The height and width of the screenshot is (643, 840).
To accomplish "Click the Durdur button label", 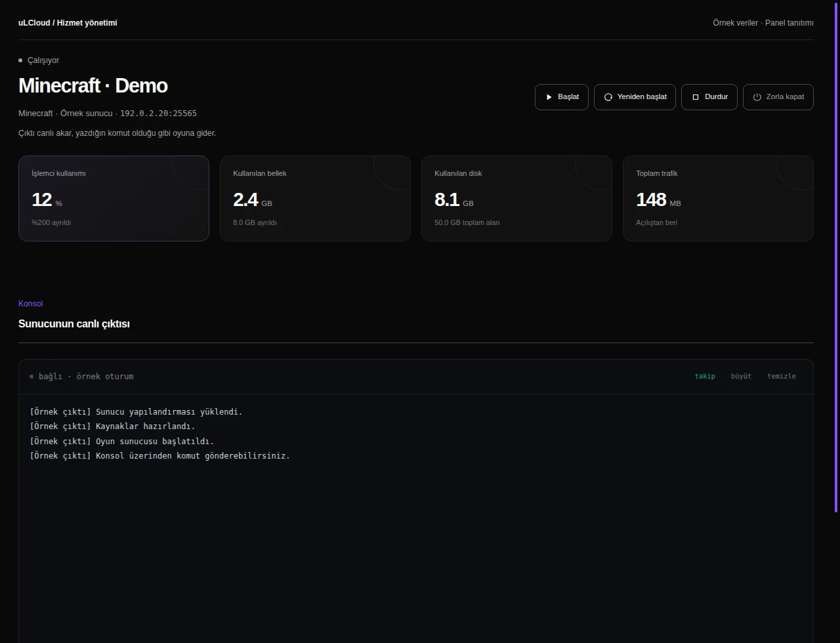I will [x=717, y=97].
